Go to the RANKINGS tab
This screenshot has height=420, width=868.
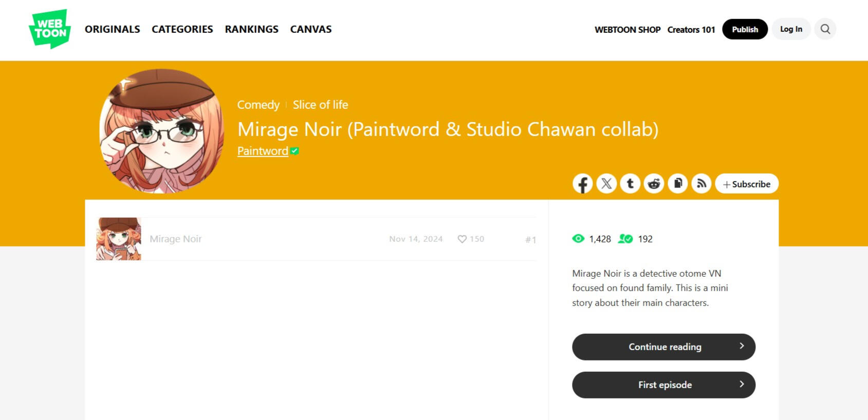coord(251,29)
